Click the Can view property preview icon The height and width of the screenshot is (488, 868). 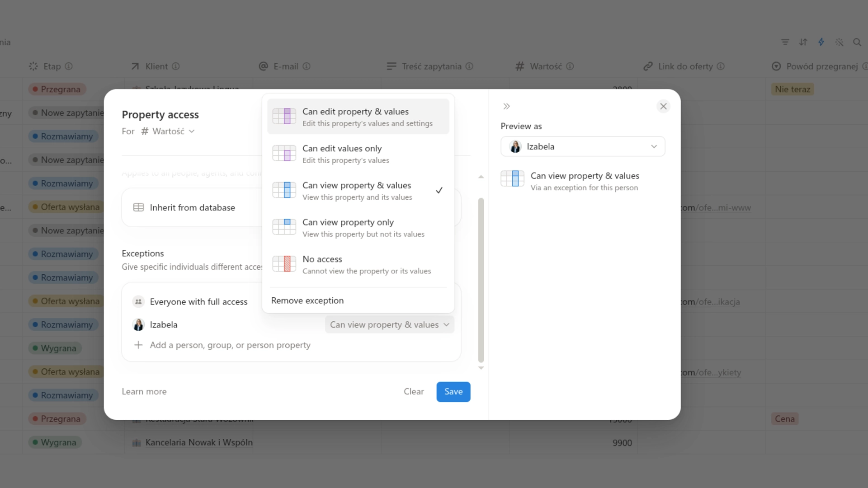click(512, 178)
